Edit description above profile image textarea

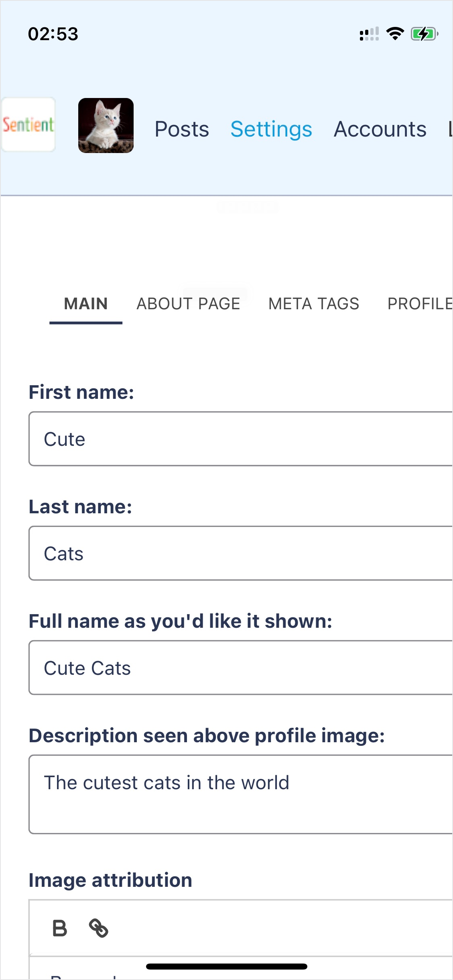(x=241, y=794)
